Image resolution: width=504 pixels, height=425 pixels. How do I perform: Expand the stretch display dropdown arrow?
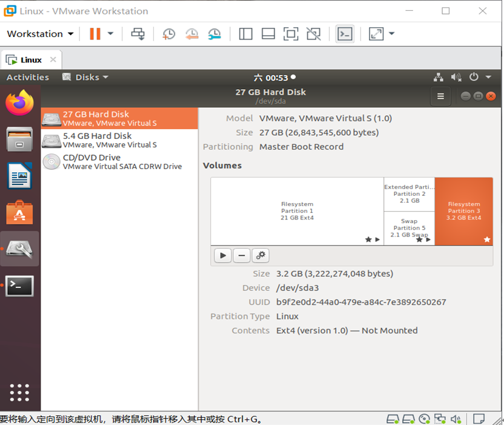391,33
